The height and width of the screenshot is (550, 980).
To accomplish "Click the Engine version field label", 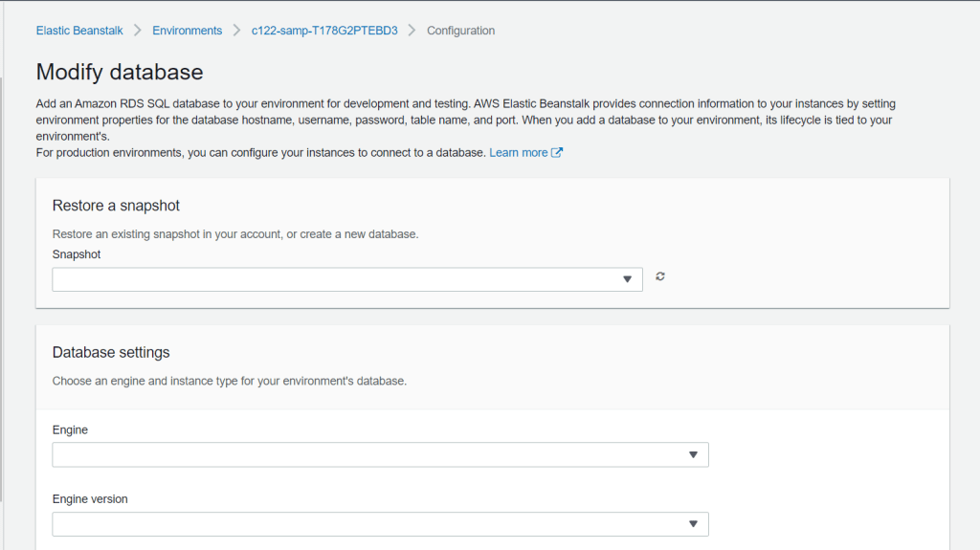I will pyautogui.click(x=90, y=499).
